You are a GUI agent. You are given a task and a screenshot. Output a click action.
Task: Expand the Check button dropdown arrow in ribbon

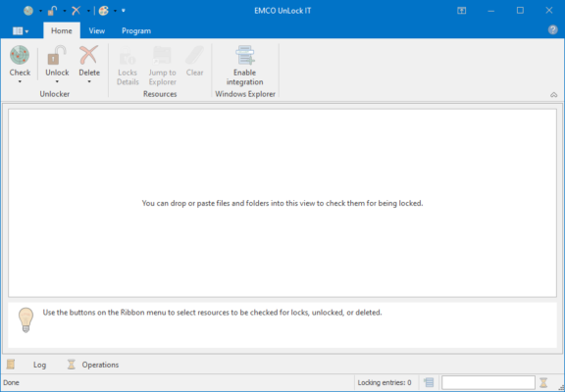20,81
